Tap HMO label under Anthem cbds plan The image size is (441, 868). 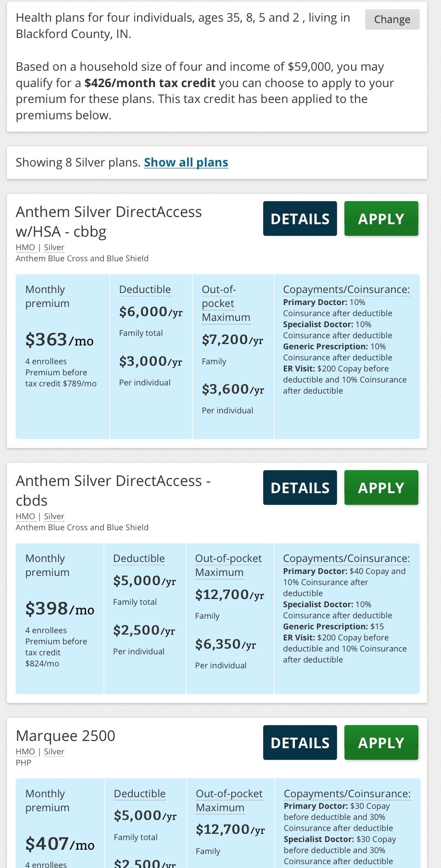[x=25, y=516]
